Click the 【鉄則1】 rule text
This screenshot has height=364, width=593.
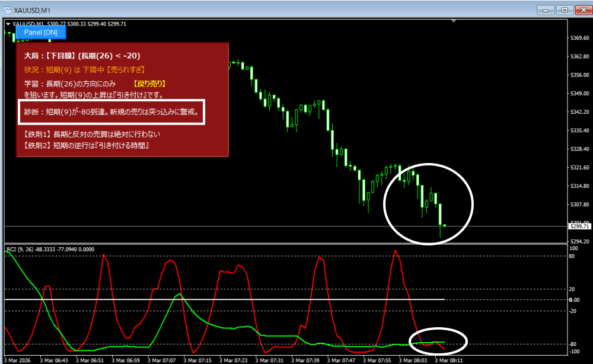[x=92, y=134]
